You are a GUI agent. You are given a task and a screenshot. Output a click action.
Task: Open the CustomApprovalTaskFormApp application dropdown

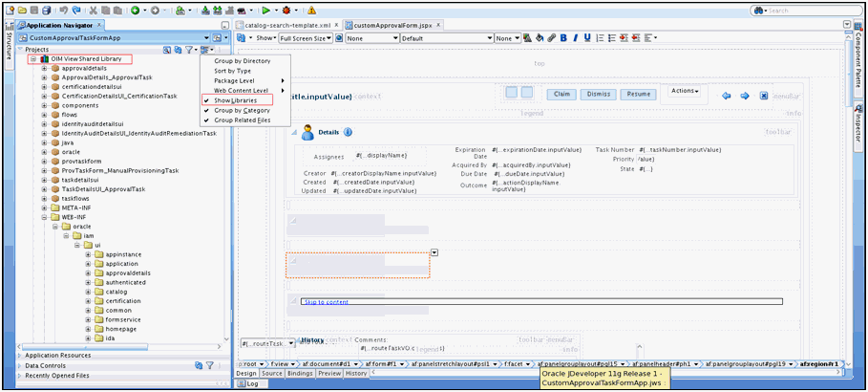[x=114, y=37]
